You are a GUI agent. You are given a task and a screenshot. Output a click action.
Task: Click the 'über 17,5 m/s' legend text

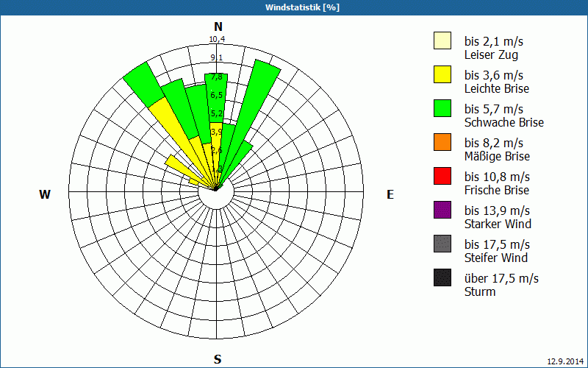click(x=501, y=278)
